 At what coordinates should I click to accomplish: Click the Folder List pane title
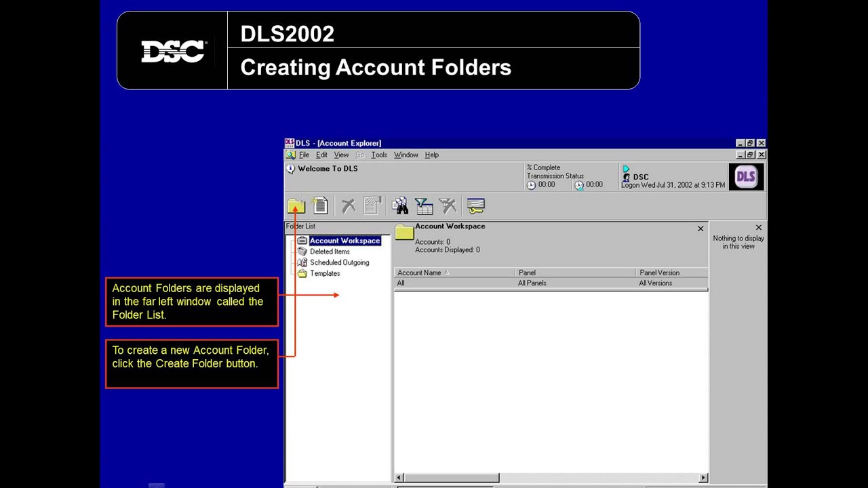tap(300, 226)
